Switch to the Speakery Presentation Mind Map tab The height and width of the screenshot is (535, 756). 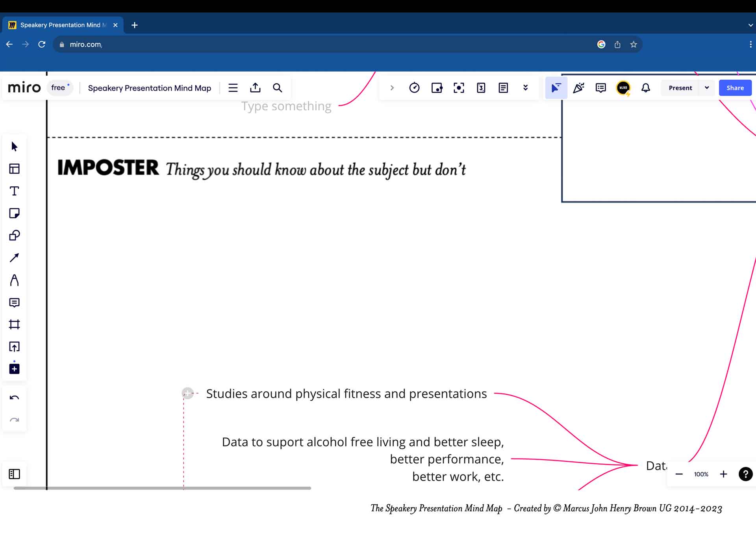[63, 25]
